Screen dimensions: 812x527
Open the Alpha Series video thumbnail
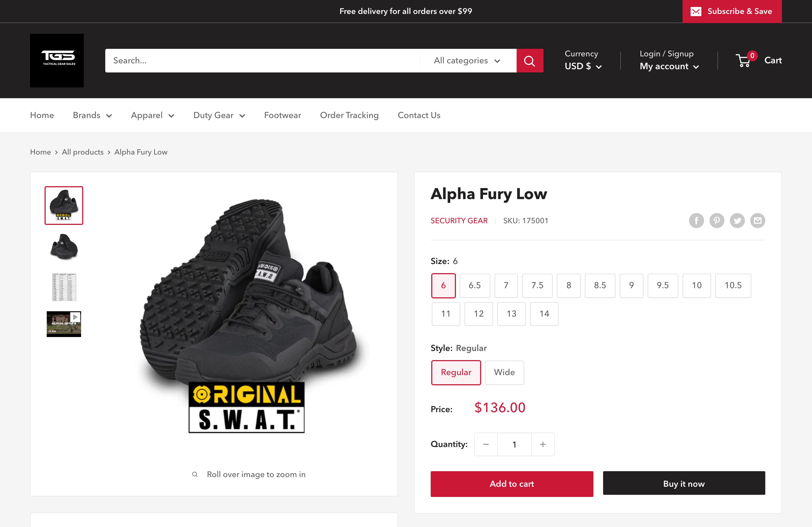click(x=64, y=324)
